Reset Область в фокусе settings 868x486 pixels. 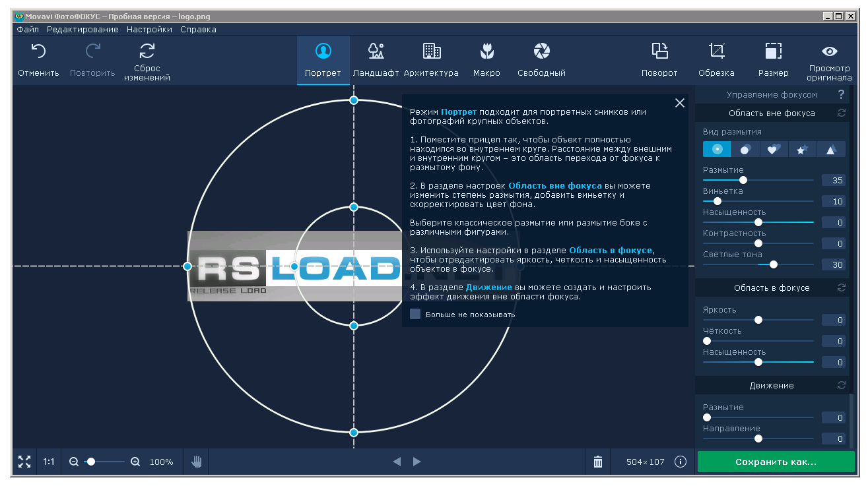click(x=842, y=288)
